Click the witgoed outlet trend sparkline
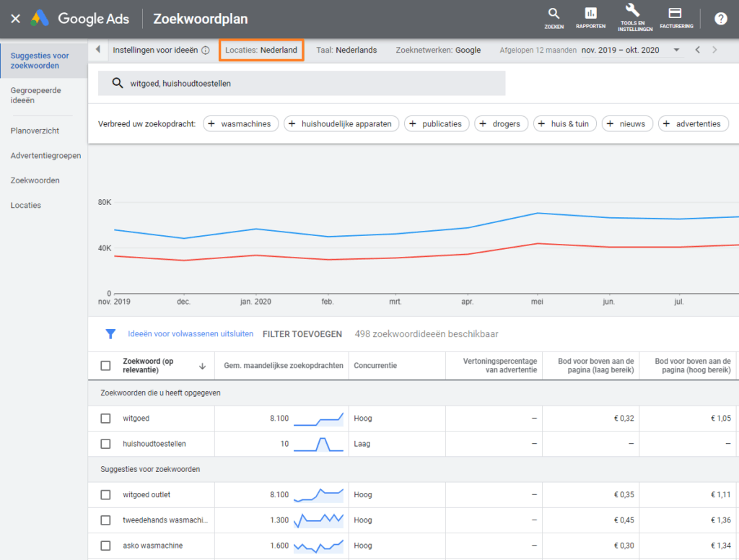The height and width of the screenshot is (560, 739). point(318,495)
